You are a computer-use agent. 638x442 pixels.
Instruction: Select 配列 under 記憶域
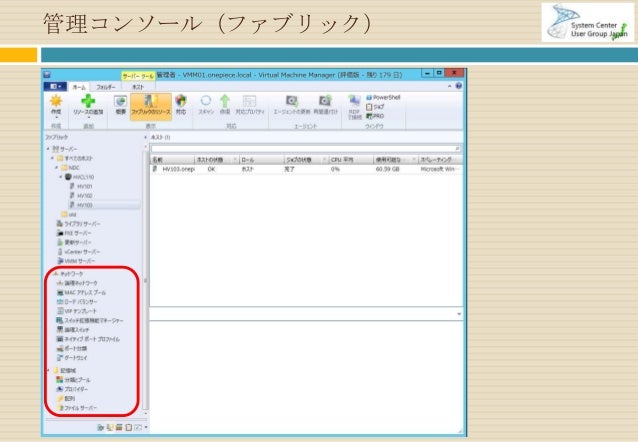(x=66, y=398)
